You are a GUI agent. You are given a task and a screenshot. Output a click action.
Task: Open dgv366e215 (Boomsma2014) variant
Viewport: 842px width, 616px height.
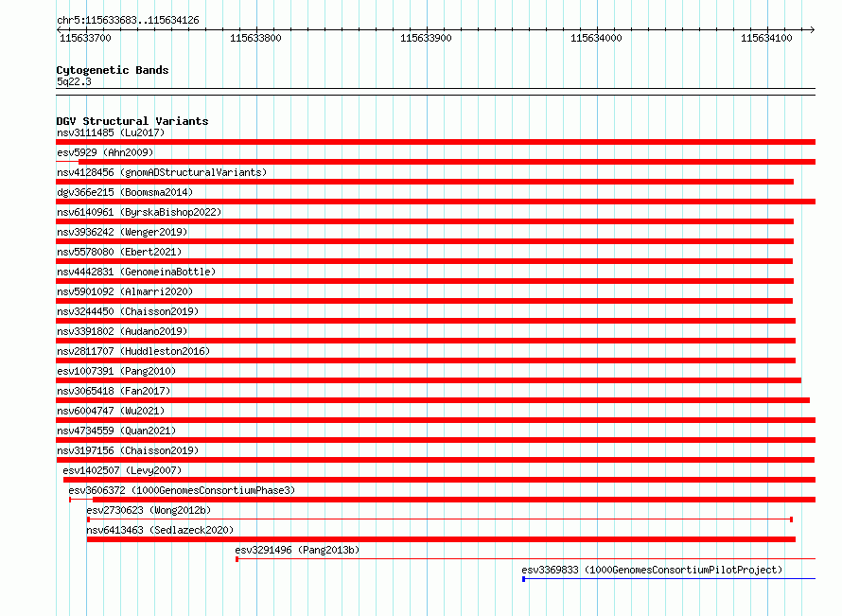(x=125, y=192)
